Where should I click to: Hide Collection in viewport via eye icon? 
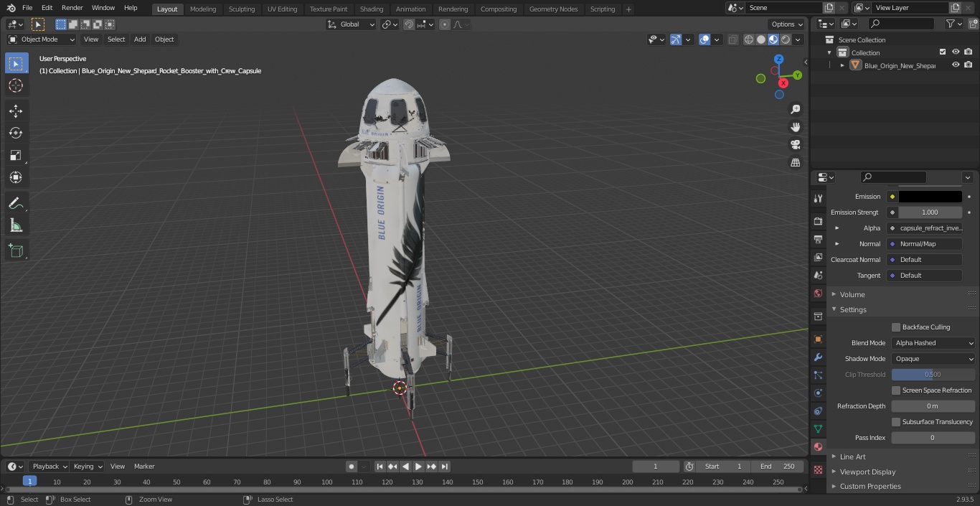tap(956, 52)
